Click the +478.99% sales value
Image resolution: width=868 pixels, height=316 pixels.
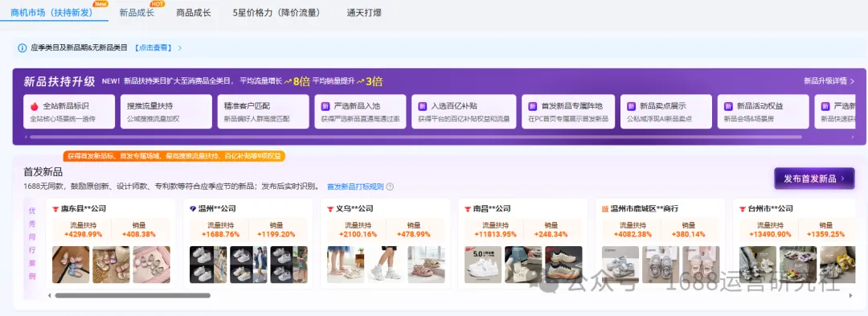(x=414, y=234)
